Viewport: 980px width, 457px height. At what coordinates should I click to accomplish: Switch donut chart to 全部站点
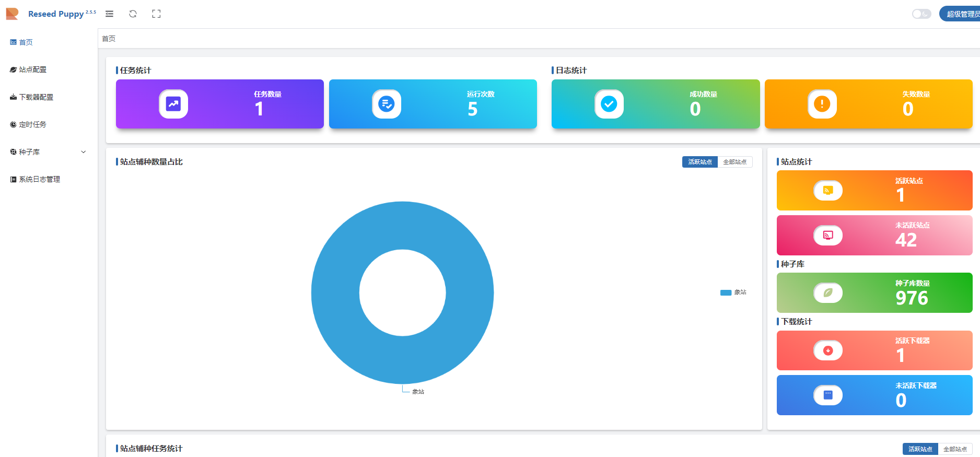734,162
